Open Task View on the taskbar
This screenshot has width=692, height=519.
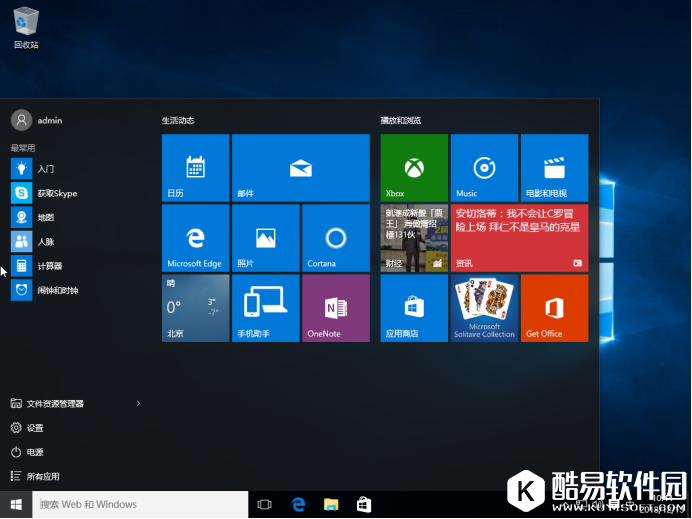click(265, 505)
